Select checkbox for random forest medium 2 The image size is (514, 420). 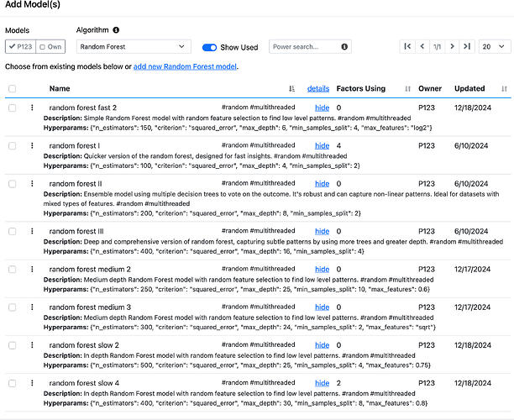(x=12, y=270)
